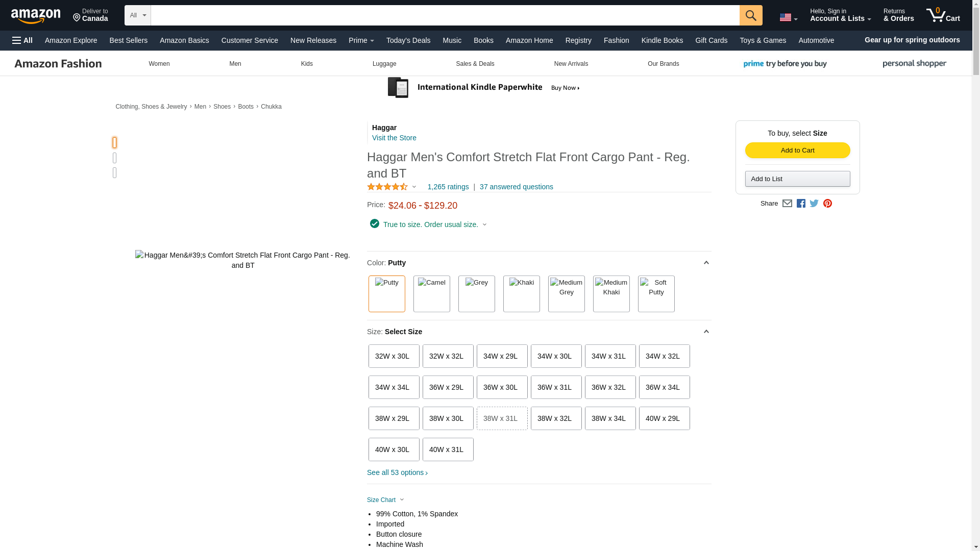The height and width of the screenshot is (551, 980).
Task: Share product on Pinterest icon
Action: (827, 204)
